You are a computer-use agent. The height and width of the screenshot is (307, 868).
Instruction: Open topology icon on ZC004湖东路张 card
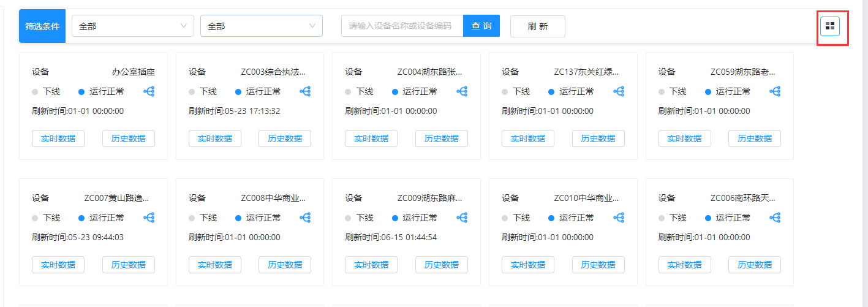462,91
